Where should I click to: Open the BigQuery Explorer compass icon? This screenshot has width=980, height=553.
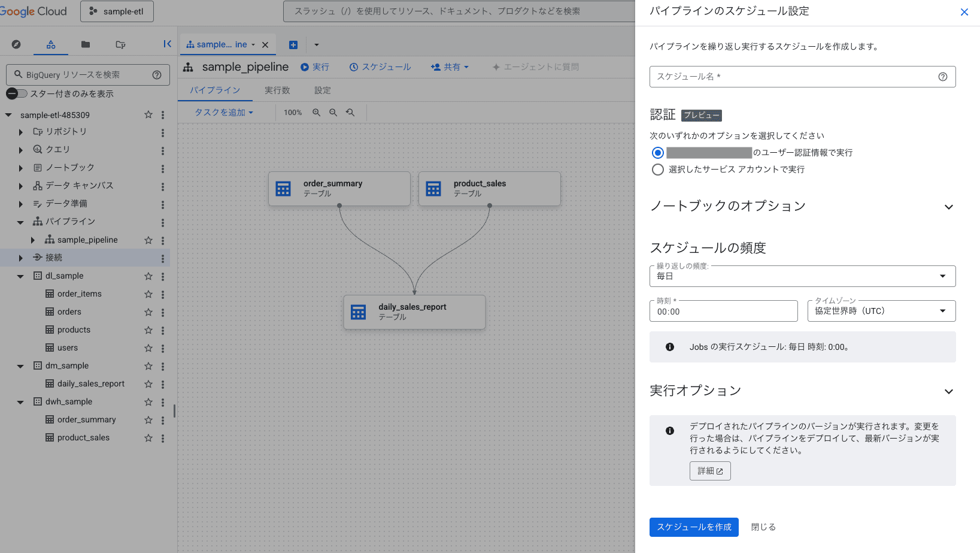[x=16, y=44]
